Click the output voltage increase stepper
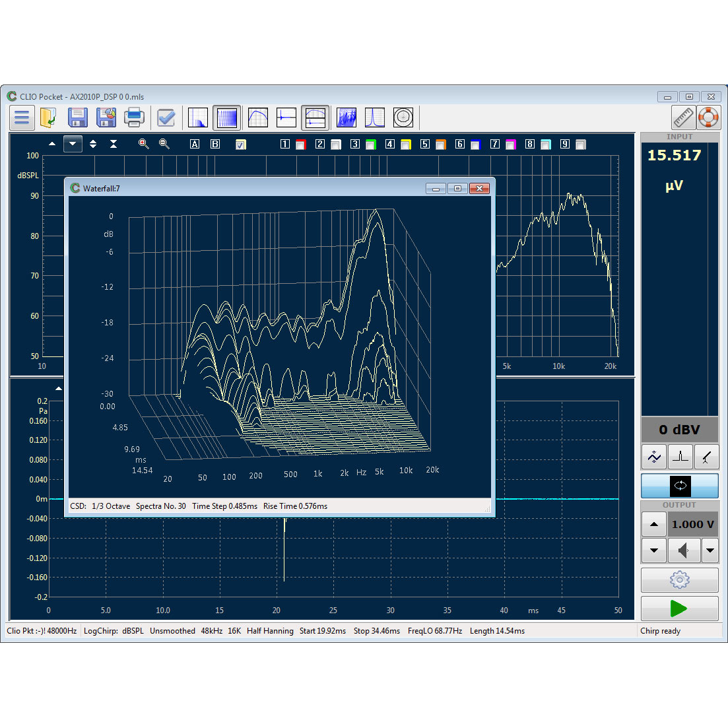 click(653, 523)
